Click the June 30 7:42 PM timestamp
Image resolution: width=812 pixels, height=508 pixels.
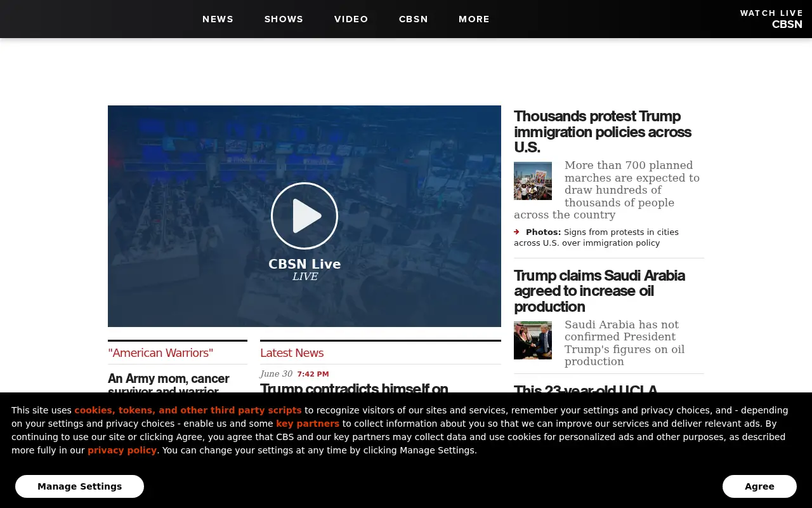pos(294,374)
